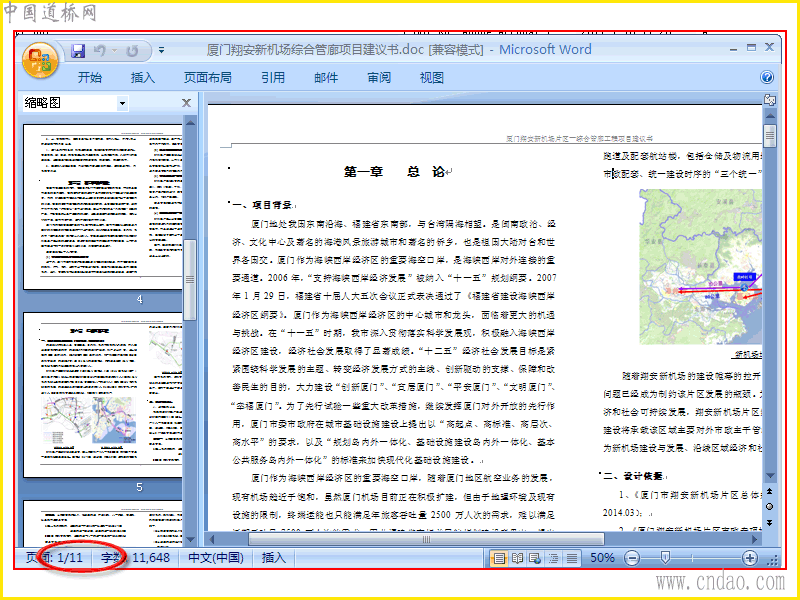Maximize the Word window
Viewport: 800px width, 600px height.
751,48
